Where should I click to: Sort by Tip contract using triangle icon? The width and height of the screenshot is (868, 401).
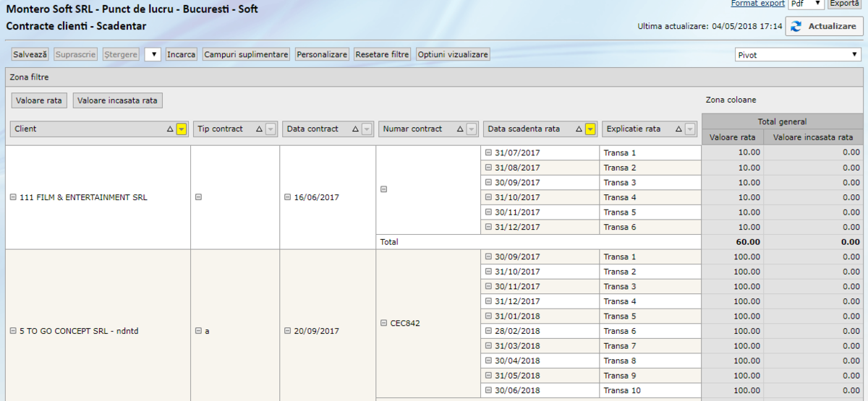coord(260,129)
